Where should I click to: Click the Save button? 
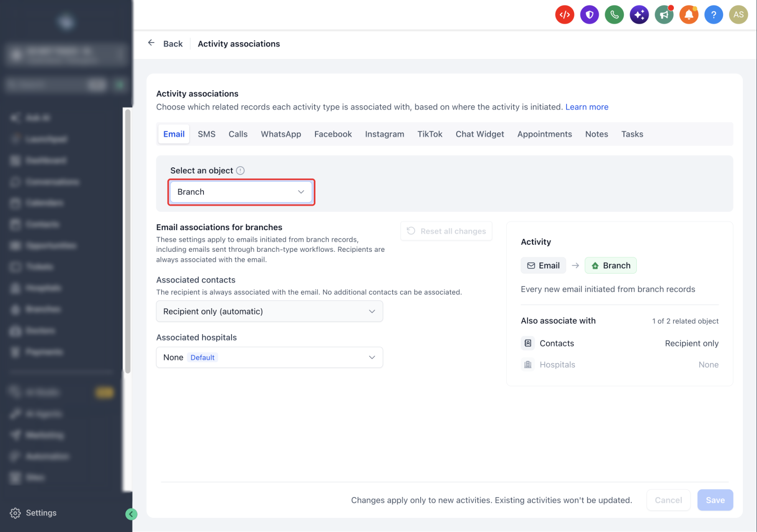point(715,500)
